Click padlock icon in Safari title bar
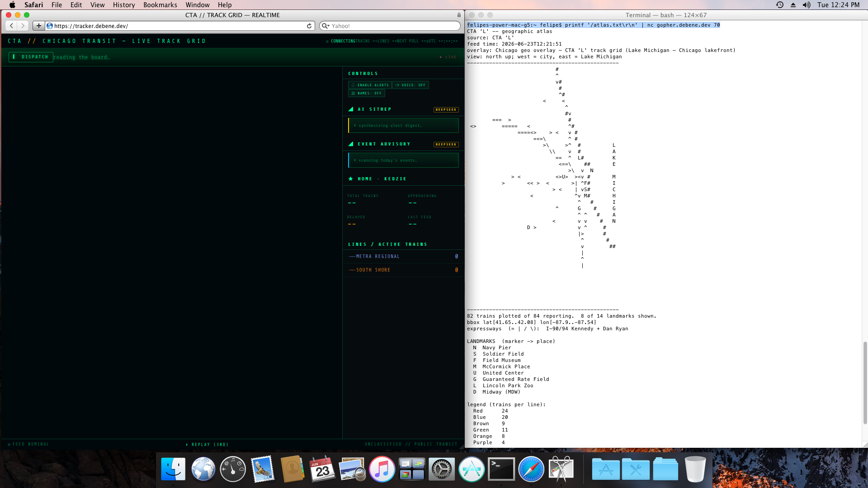 (x=459, y=15)
